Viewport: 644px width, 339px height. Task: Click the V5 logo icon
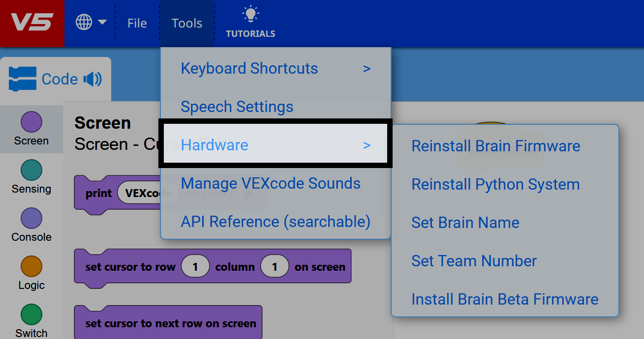coord(32,23)
